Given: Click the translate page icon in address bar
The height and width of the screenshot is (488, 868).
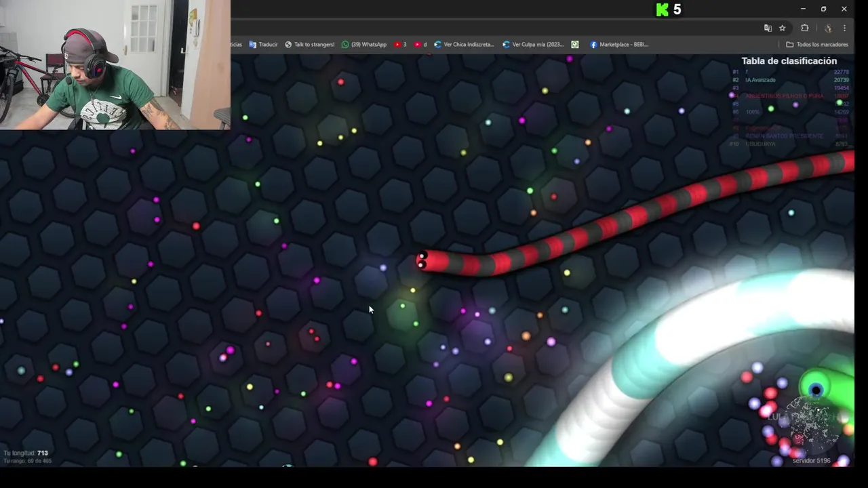Looking at the screenshot, I should click(x=768, y=28).
